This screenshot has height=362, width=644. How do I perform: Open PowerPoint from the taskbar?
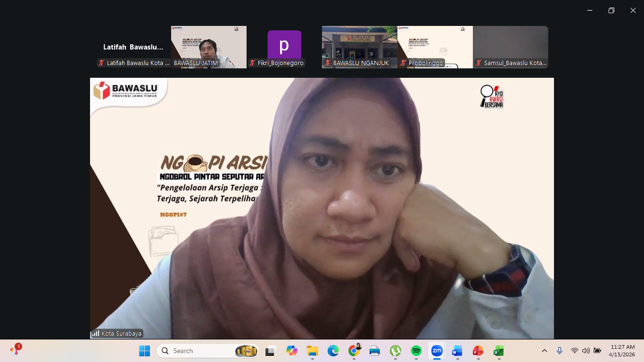click(x=478, y=351)
